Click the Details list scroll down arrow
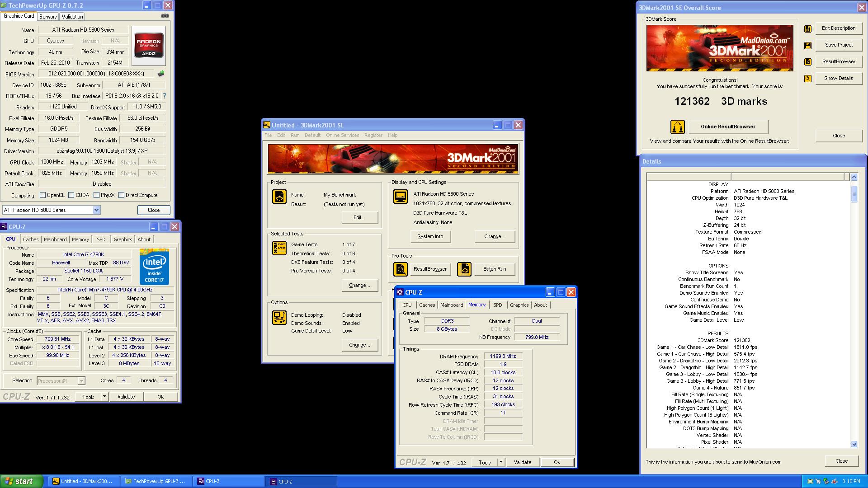This screenshot has height=488, width=868. (854, 445)
